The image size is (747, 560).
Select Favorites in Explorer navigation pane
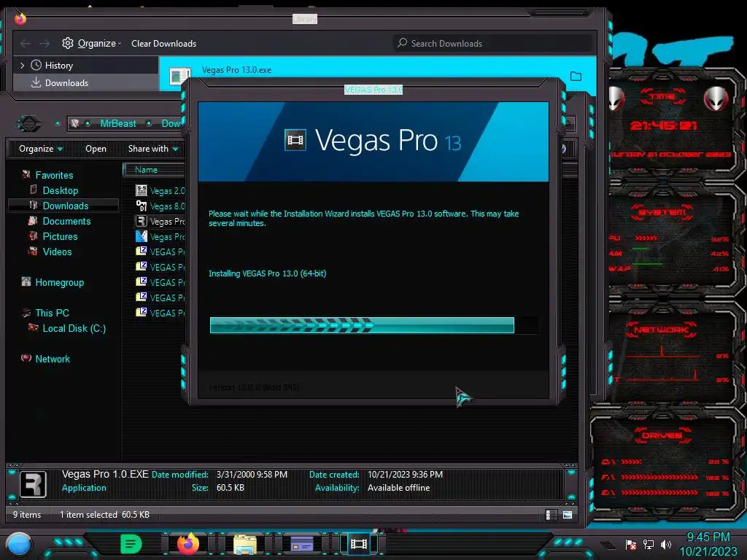pyautogui.click(x=54, y=175)
